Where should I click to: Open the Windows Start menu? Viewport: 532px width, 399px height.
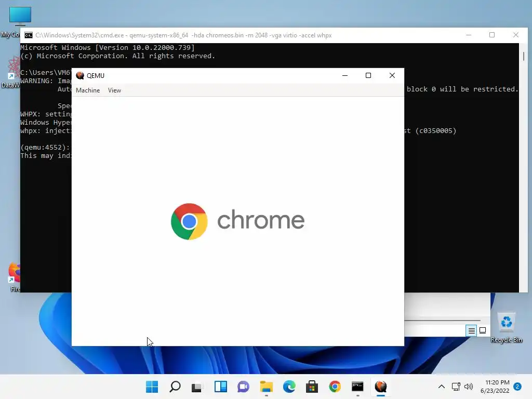pos(152,387)
